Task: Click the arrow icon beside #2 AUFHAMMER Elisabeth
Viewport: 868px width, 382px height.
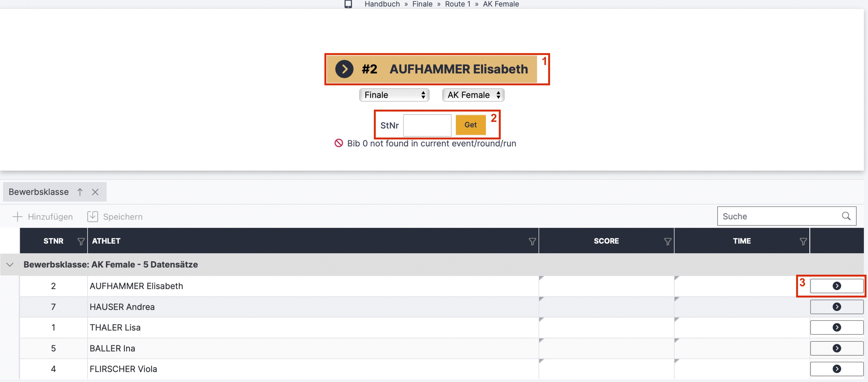Action: pyautogui.click(x=344, y=69)
